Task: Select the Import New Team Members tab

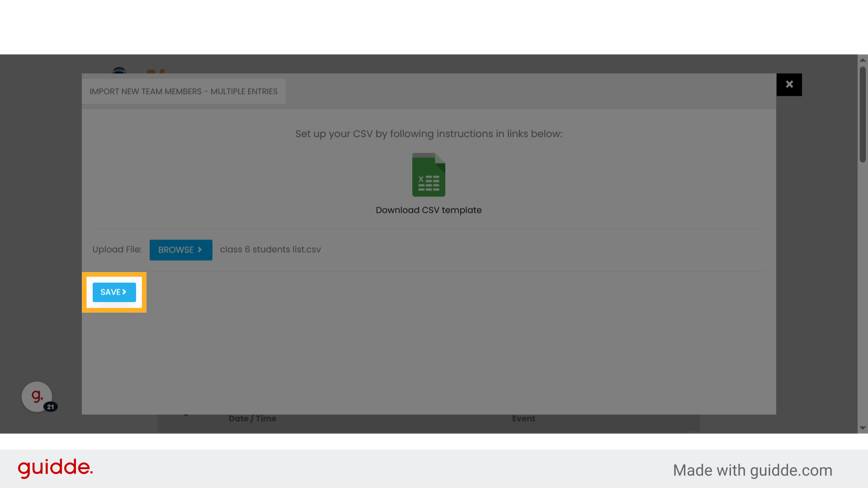Action: pos(184,91)
